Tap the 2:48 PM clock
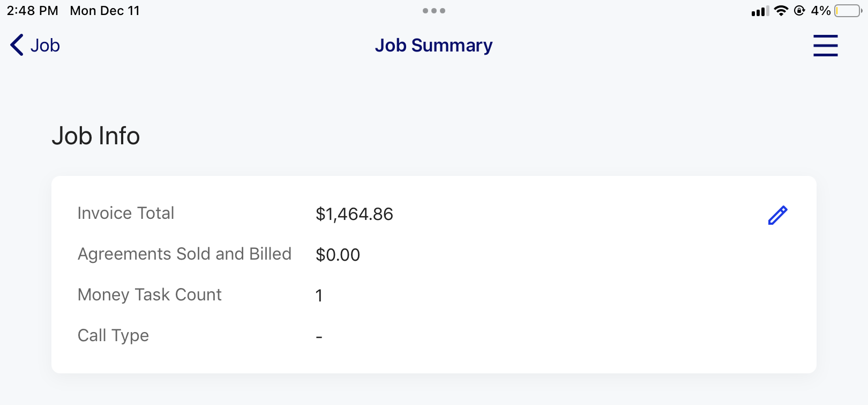This screenshot has height=405, width=868. point(32,11)
